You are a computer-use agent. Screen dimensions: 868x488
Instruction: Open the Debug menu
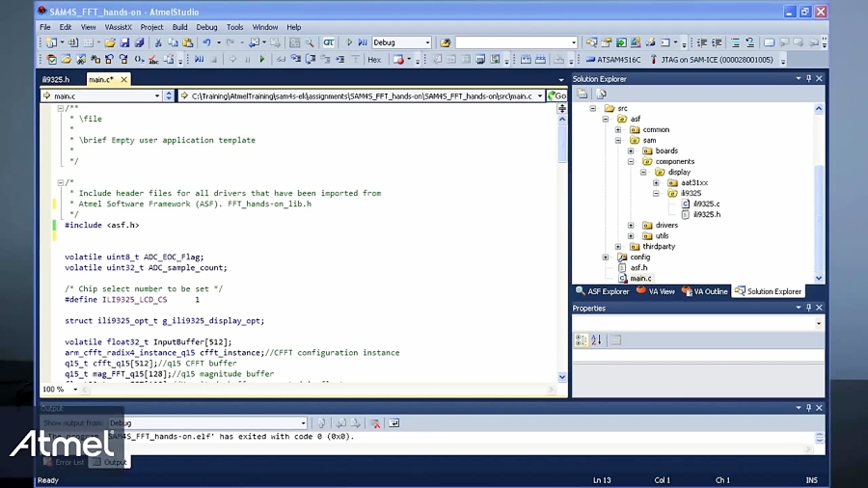click(206, 27)
